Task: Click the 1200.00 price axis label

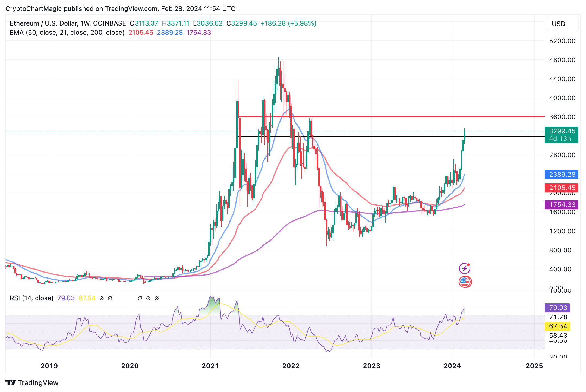Action: (562, 231)
